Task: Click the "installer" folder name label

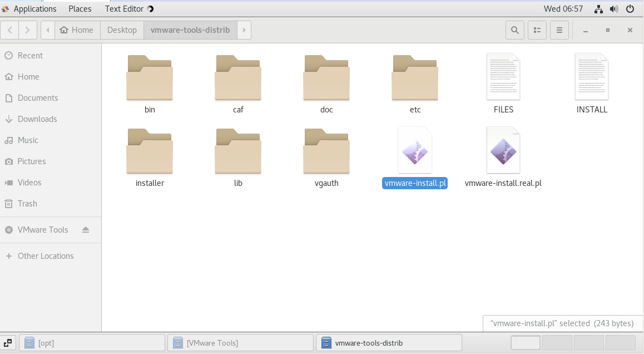Action: click(x=150, y=183)
